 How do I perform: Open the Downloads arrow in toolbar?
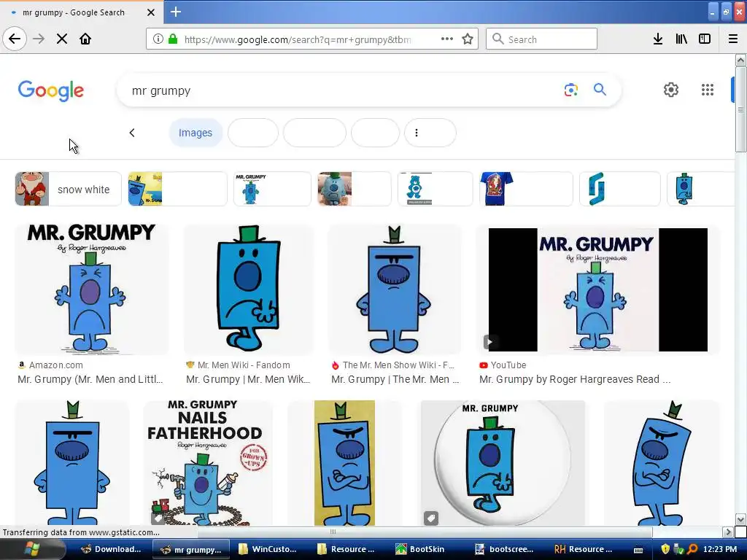tap(658, 39)
